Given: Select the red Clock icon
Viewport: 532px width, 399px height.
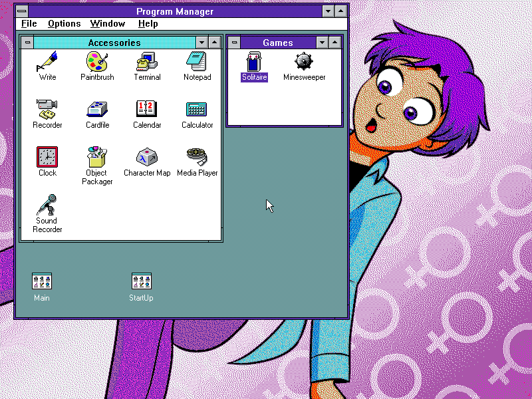Looking at the screenshot, I should coord(47,157).
